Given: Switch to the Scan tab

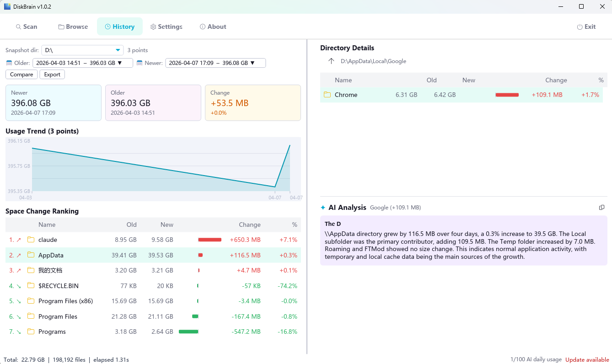Looking at the screenshot, I should pyautogui.click(x=27, y=27).
